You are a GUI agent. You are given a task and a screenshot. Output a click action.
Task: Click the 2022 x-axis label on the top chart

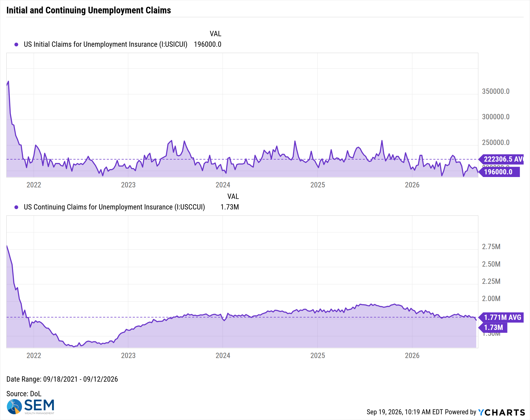point(34,185)
